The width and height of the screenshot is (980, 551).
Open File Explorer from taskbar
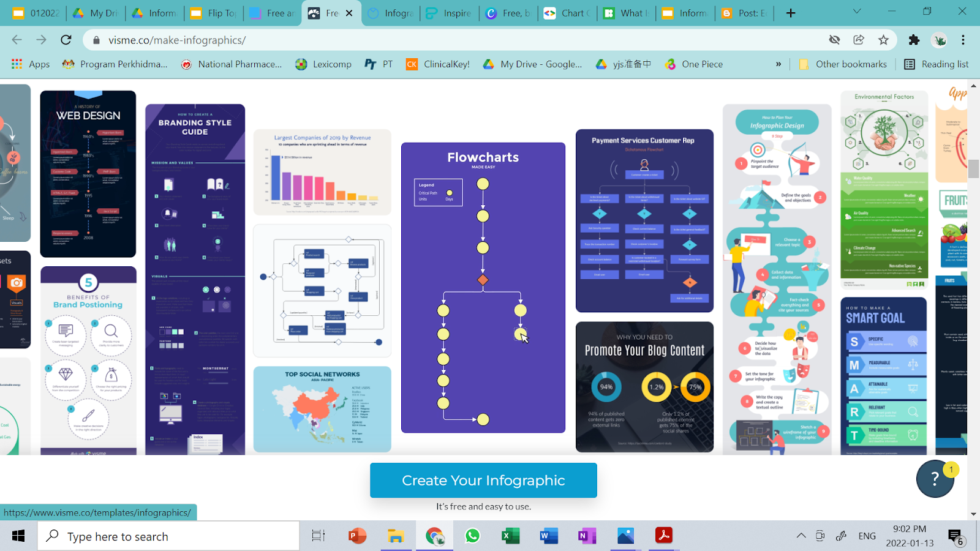396,536
